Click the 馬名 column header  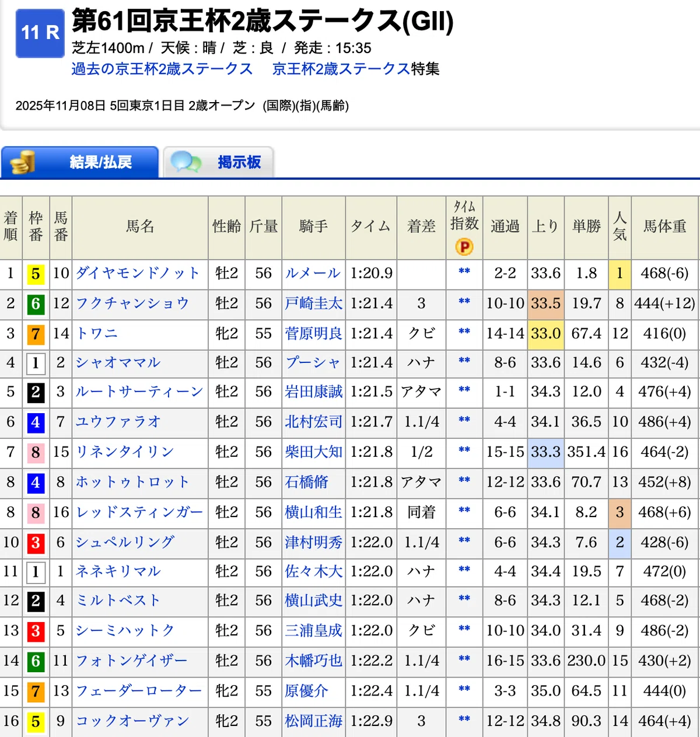pyautogui.click(x=140, y=227)
